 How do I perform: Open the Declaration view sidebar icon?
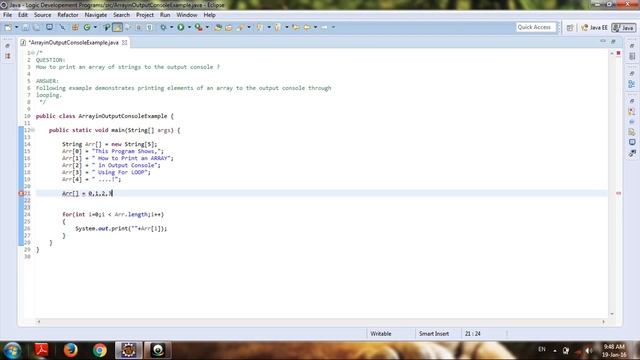tap(632, 132)
